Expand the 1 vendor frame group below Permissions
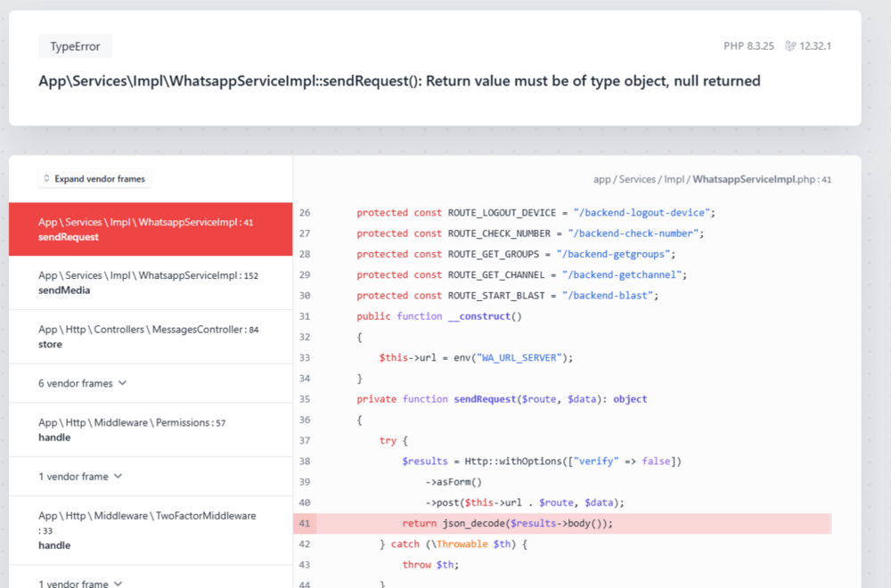 (x=118, y=477)
